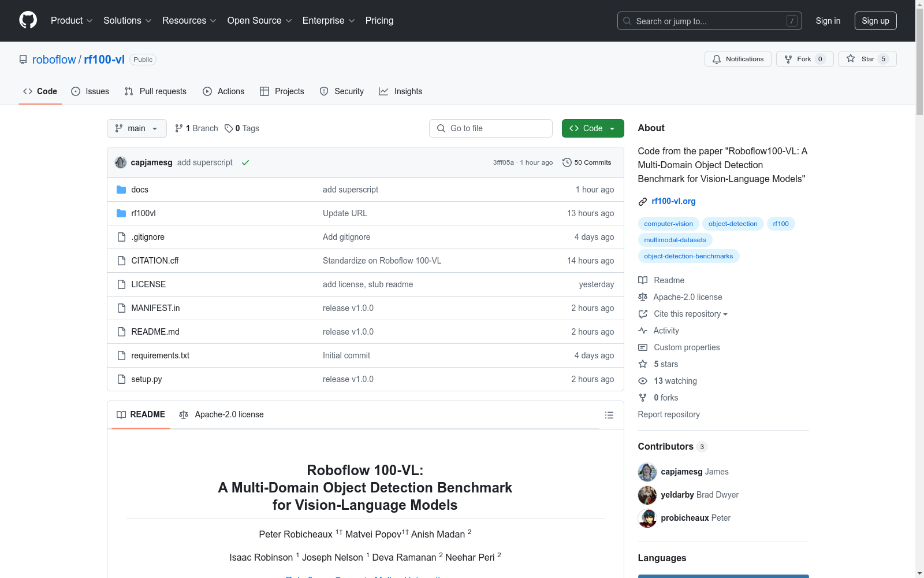924x578 pixels.
Task: Open the rf100vl folder icon
Action: 121,213
